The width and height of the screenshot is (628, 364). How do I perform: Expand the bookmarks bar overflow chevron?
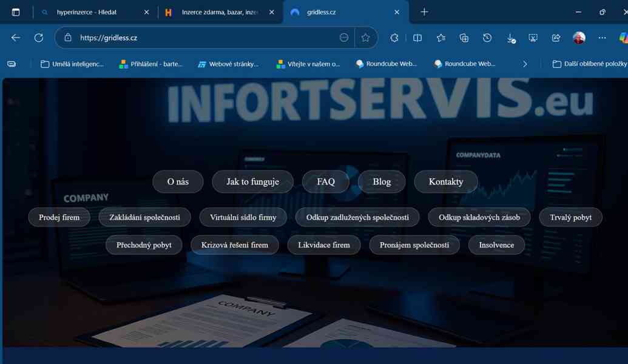[x=525, y=64]
